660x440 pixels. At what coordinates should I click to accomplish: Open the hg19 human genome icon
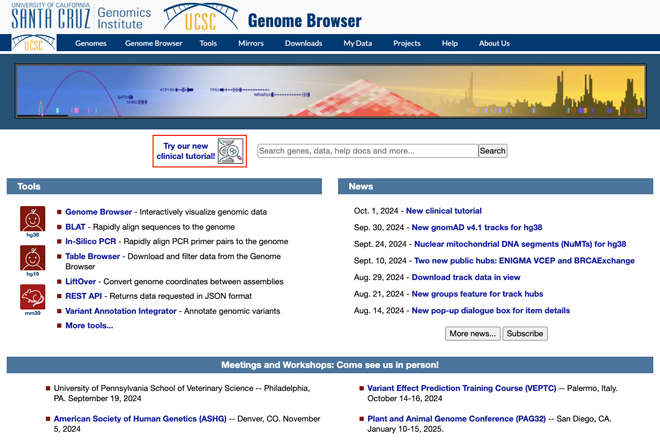[32, 258]
